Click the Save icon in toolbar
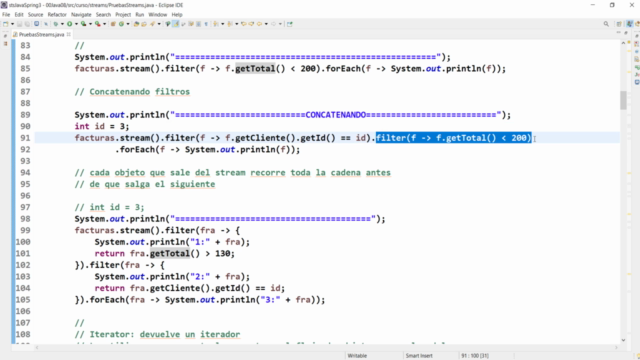 click(19, 24)
